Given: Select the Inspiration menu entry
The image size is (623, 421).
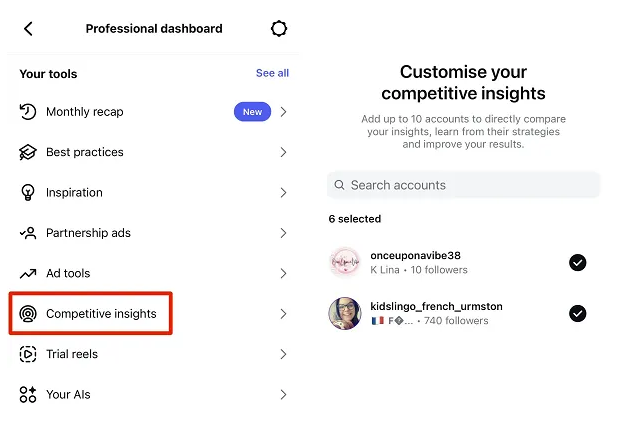Looking at the screenshot, I should point(75,192).
